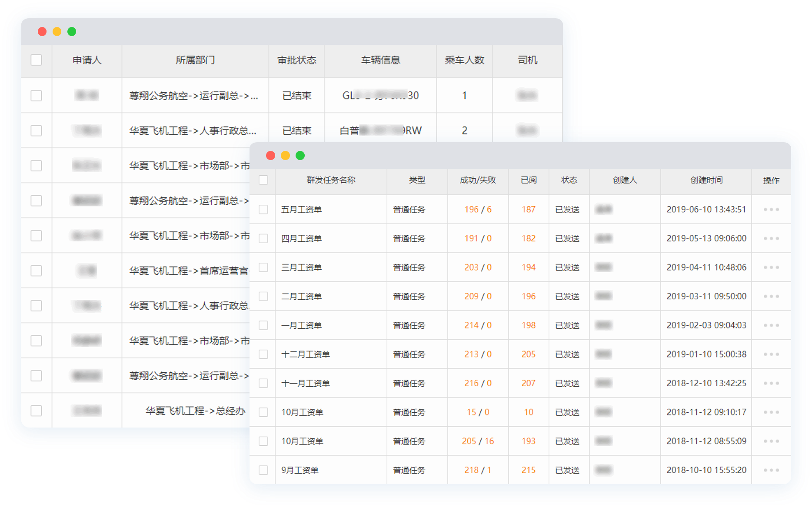Viewport: 812px width, 508px height.
Task: Toggle select-all checkbox in vehicle request table header
Action: [37, 60]
